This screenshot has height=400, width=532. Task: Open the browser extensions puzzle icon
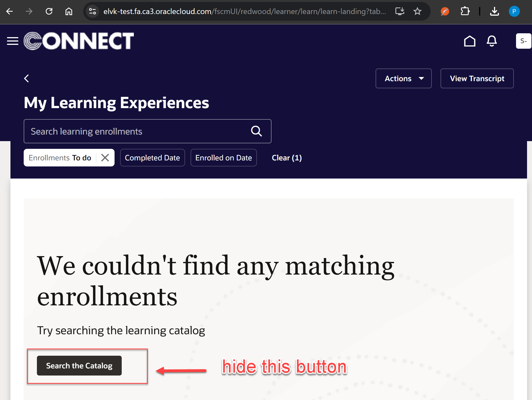pos(465,11)
